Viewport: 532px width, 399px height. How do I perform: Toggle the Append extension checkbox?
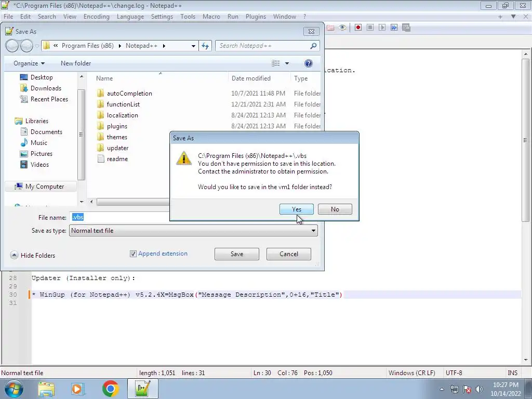(x=133, y=254)
